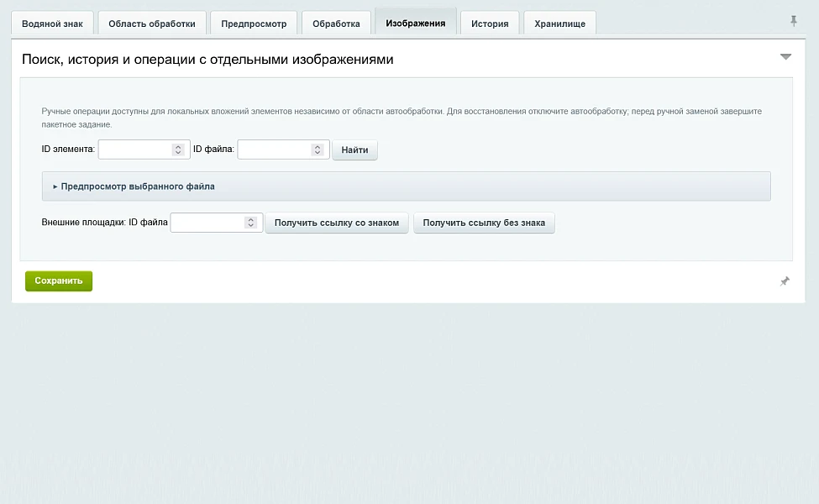Screen dimensions: 819x504
Task: Click the pin icon beside the tabs
Action: tap(794, 21)
